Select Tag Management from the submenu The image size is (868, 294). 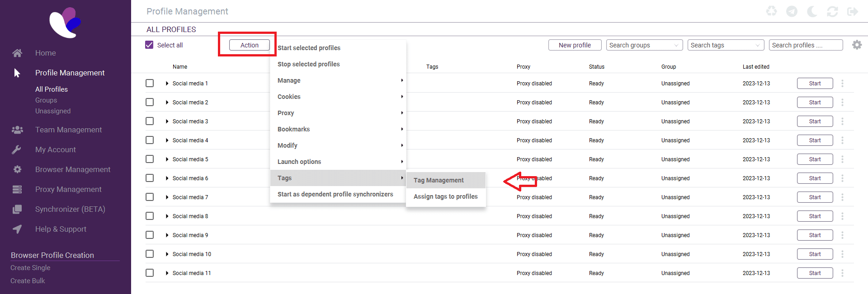pos(439,180)
